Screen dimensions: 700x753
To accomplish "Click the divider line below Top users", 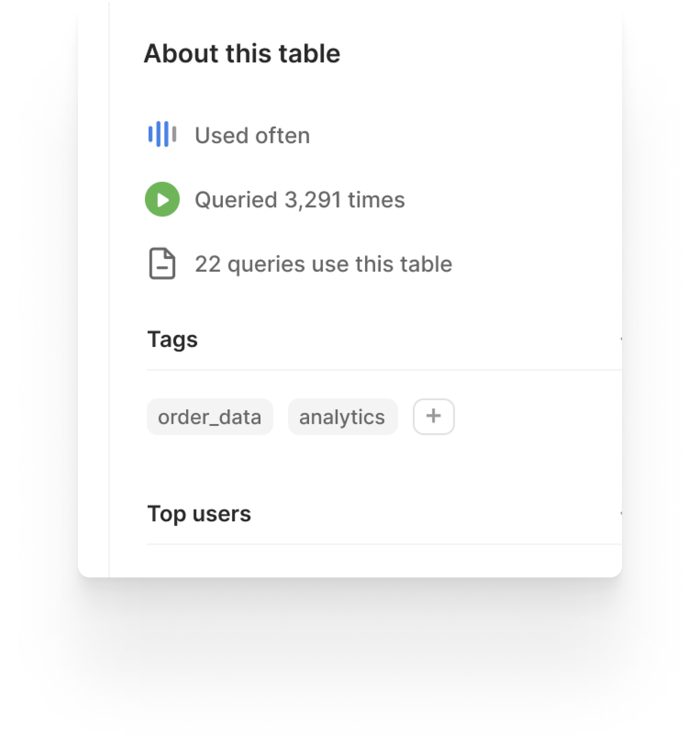I will 384,544.
